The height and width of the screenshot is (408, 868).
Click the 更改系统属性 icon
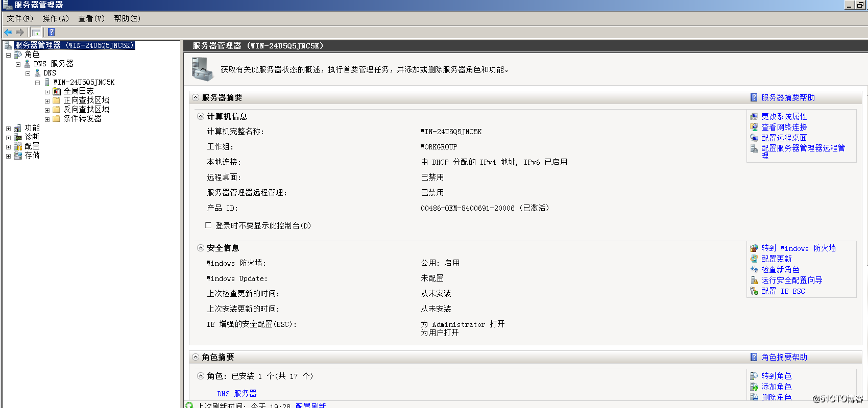[754, 116]
